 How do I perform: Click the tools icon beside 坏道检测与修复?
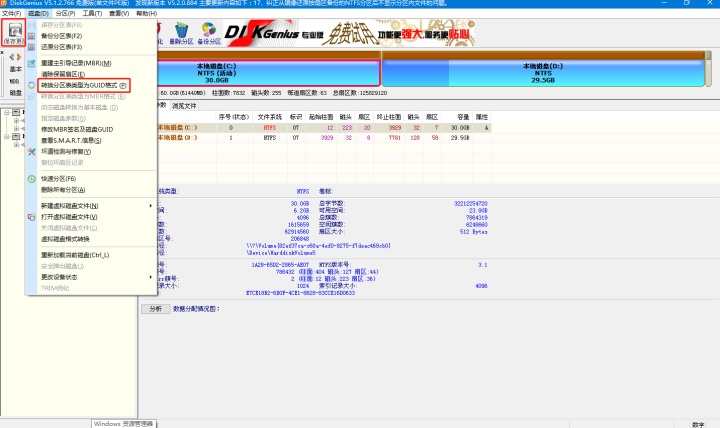[x=31, y=152]
